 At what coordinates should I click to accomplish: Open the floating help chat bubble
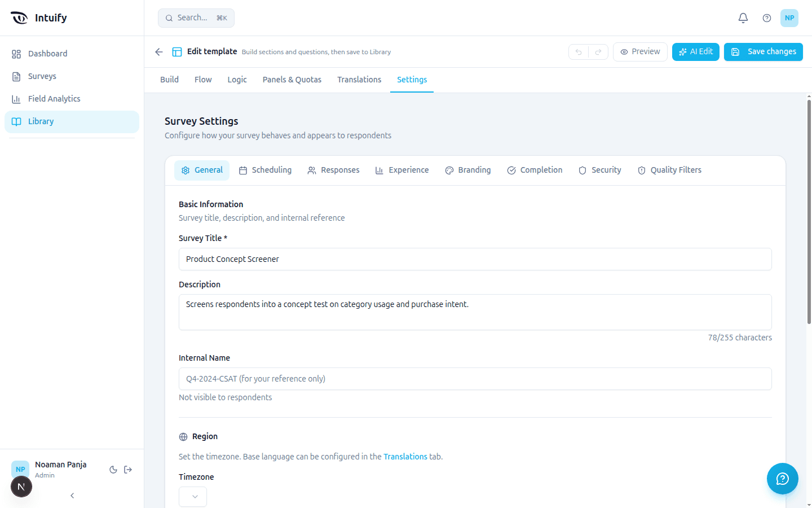pos(783,479)
